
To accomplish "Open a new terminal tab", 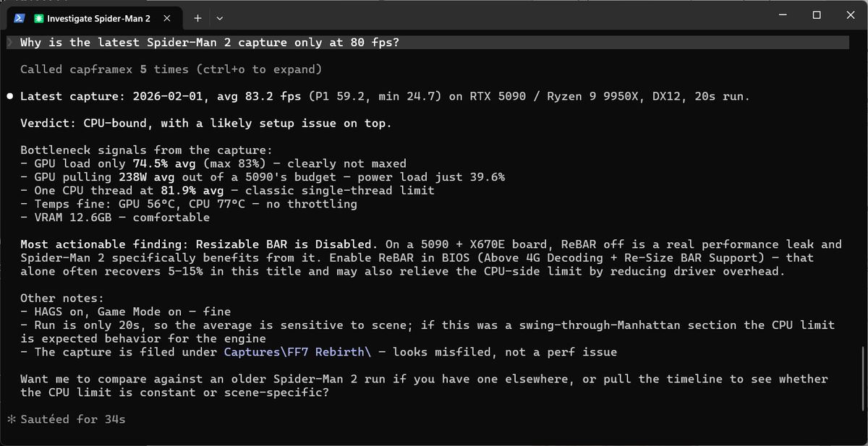I will pos(198,17).
